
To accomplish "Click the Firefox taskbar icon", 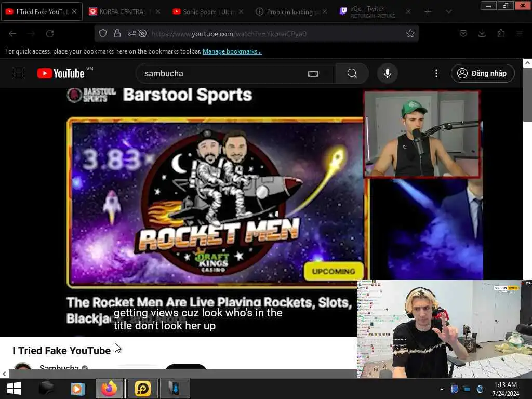I will point(110,389).
